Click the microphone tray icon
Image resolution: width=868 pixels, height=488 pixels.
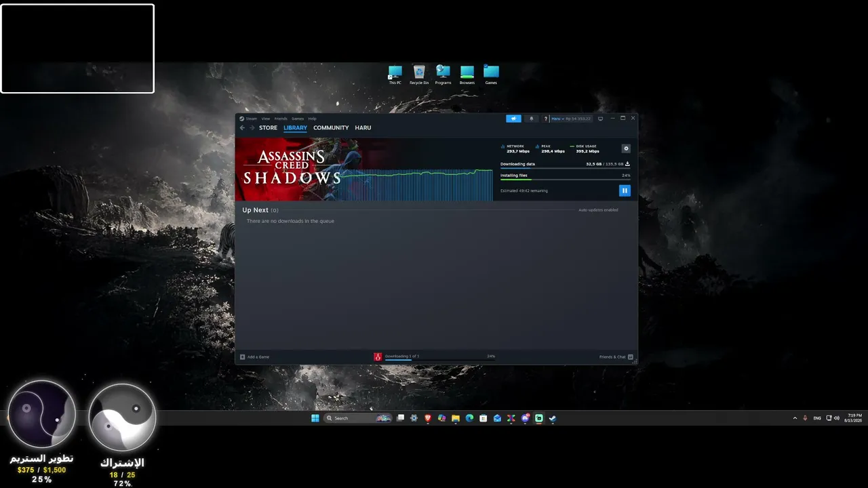(805, 418)
